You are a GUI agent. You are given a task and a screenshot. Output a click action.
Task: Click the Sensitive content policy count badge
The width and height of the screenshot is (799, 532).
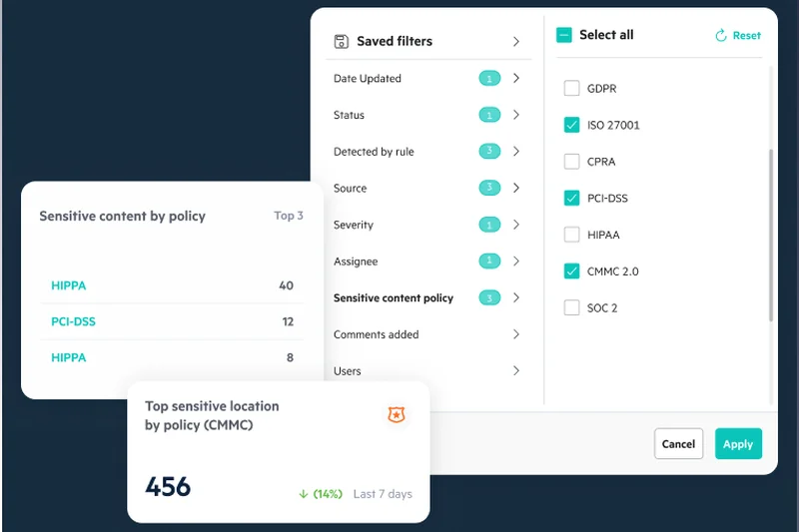point(489,297)
